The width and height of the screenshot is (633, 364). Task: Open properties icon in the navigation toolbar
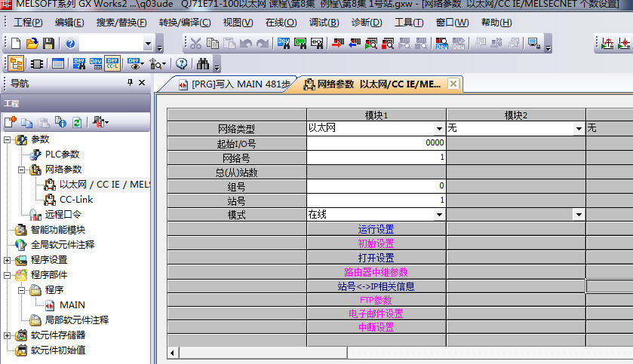(x=60, y=122)
